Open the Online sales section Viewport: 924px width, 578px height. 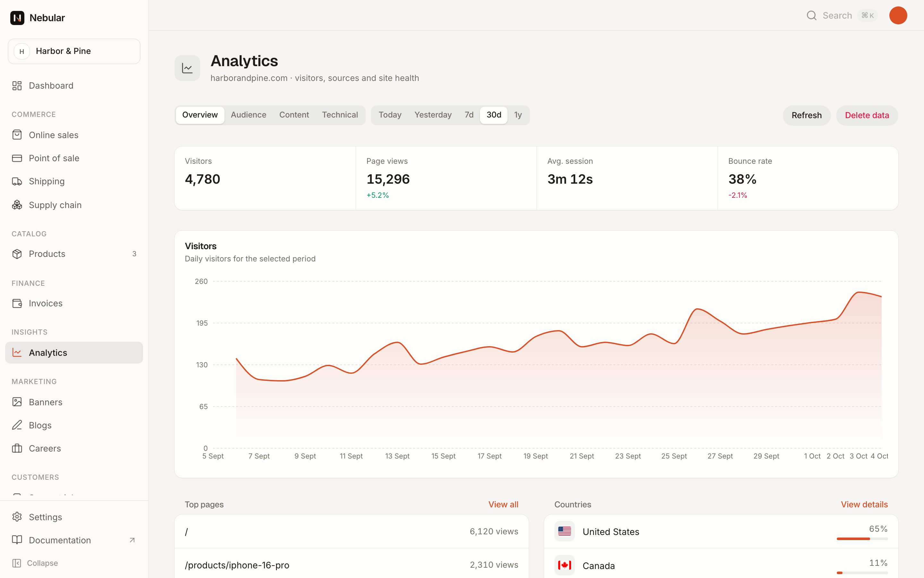(x=74, y=135)
